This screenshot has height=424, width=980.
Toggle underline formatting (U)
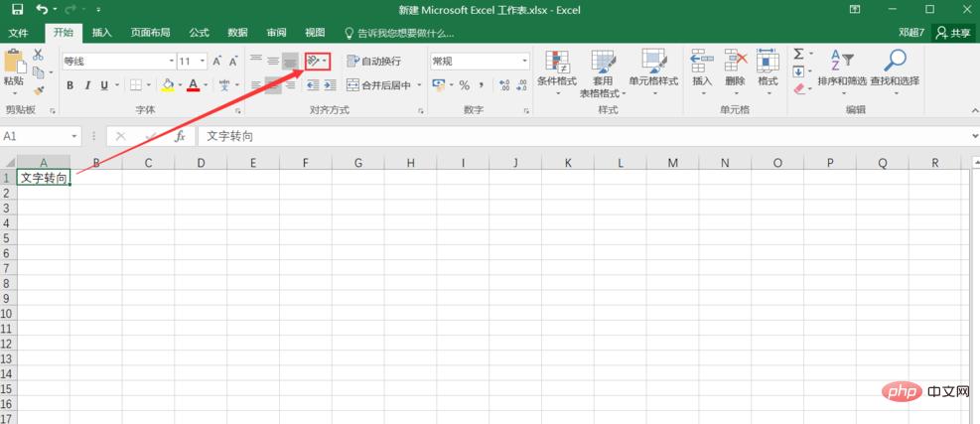click(x=103, y=85)
